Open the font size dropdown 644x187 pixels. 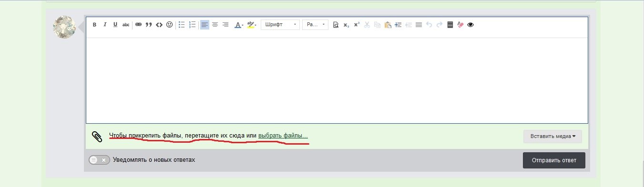(315, 25)
